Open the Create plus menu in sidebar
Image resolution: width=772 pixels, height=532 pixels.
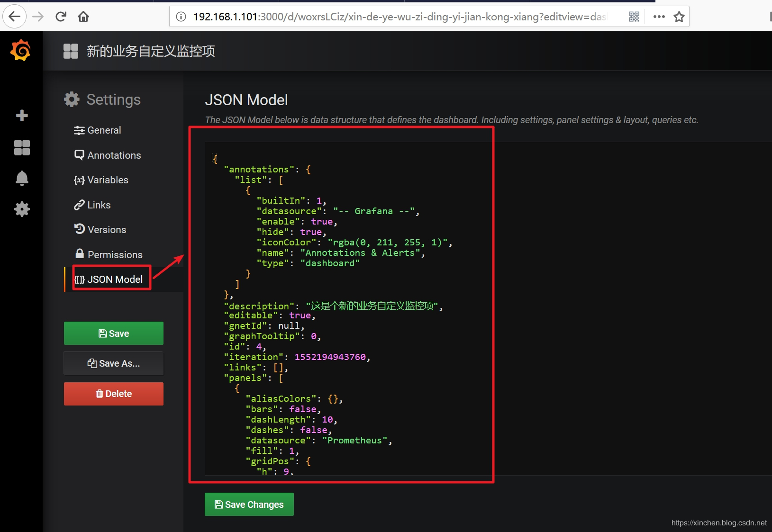pos(22,116)
